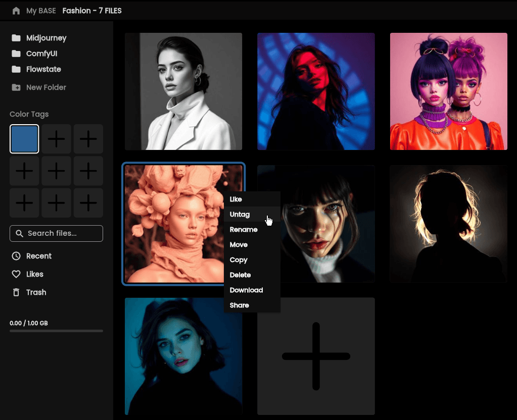
Task: Click the storage usage progress bar
Action: pos(57,331)
